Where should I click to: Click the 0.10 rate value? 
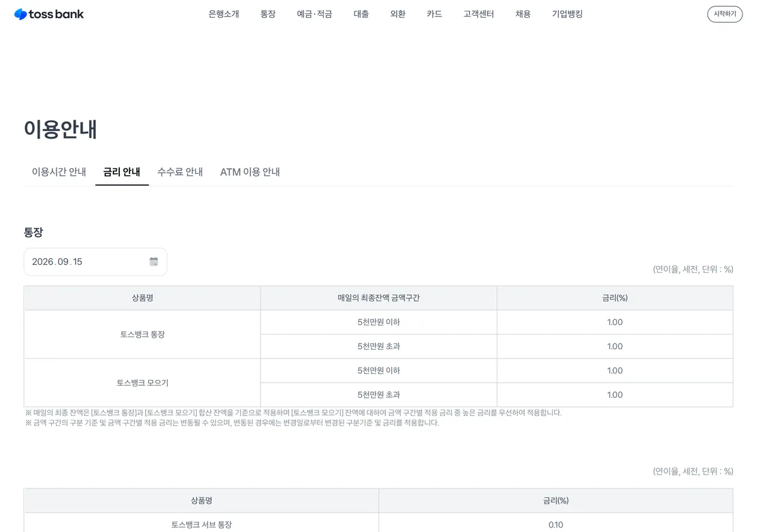tap(556, 524)
